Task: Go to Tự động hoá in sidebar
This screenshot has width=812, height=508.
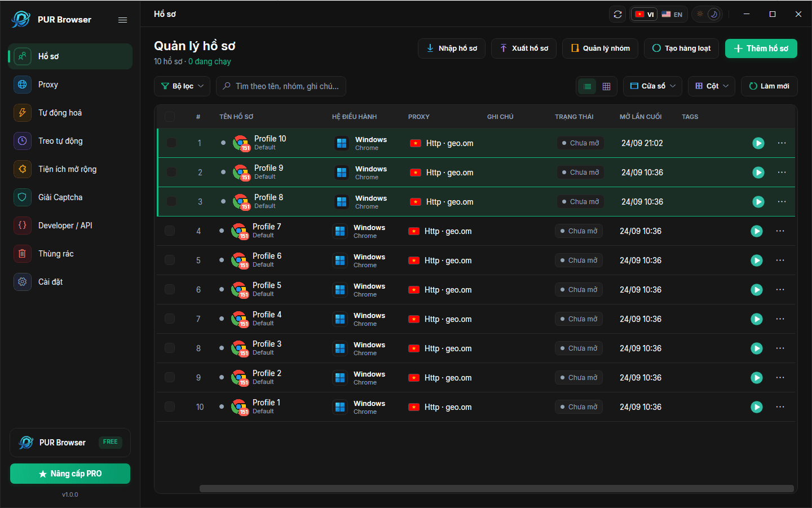Action: tap(70, 113)
